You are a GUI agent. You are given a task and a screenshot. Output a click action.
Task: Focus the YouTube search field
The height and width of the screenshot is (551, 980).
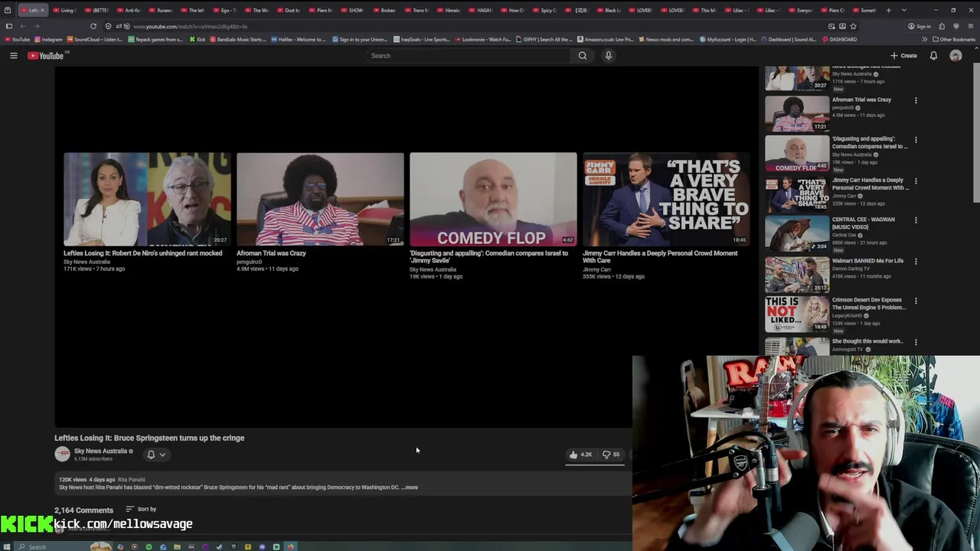(x=467, y=55)
